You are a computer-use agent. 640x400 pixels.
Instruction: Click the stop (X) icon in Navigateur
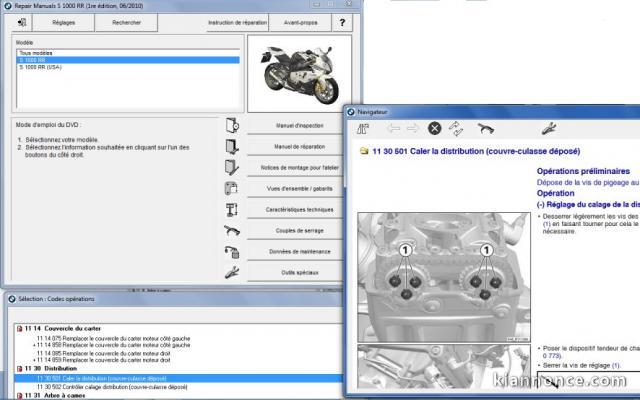pyautogui.click(x=435, y=128)
